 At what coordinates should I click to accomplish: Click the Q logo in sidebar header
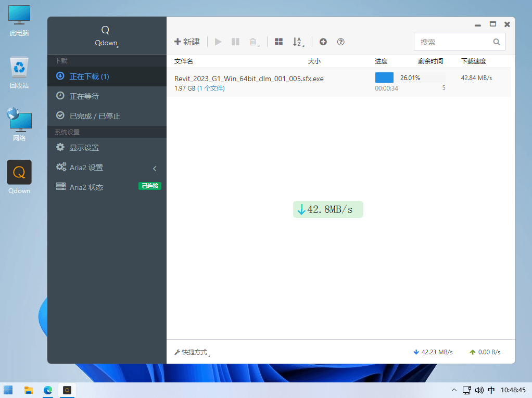[x=106, y=30]
